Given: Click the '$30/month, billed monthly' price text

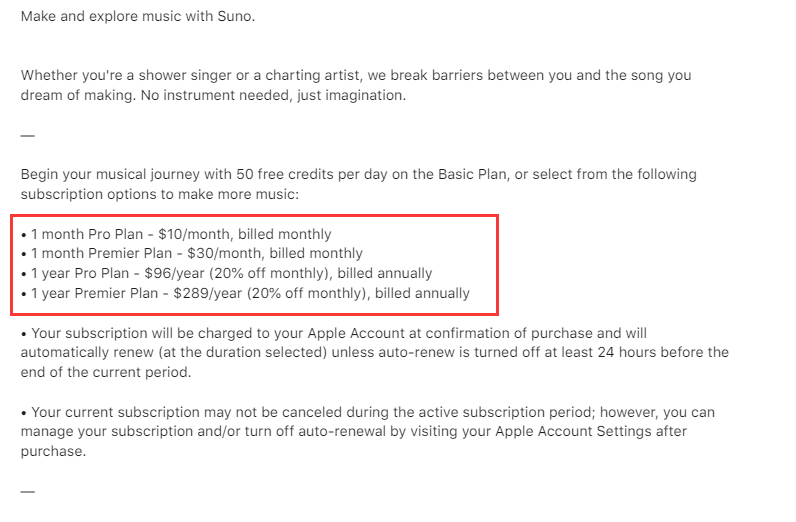Looking at the screenshot, I should click(x=275, y=253).
